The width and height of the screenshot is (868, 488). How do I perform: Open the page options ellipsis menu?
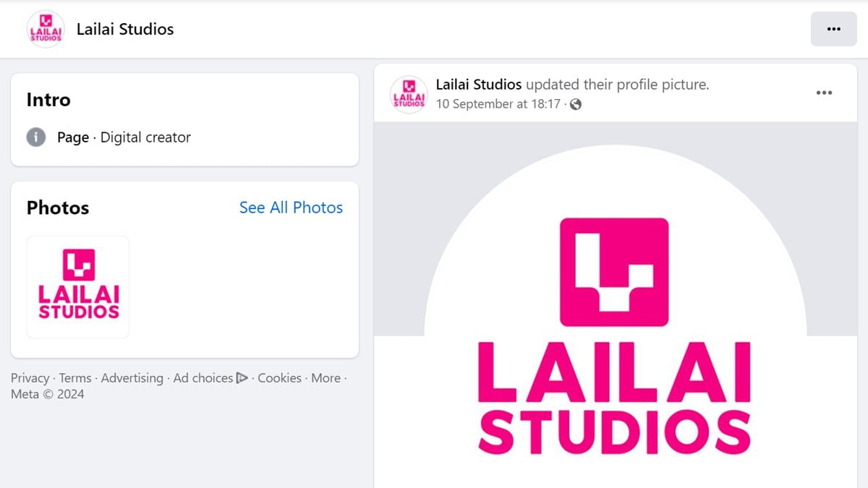(x=833, y=29)
